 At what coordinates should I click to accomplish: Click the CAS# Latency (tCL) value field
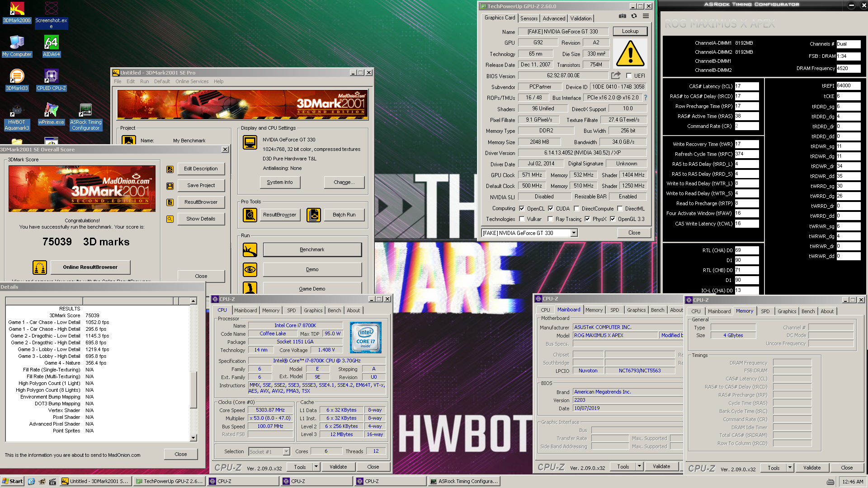click(x=746, y=86)
